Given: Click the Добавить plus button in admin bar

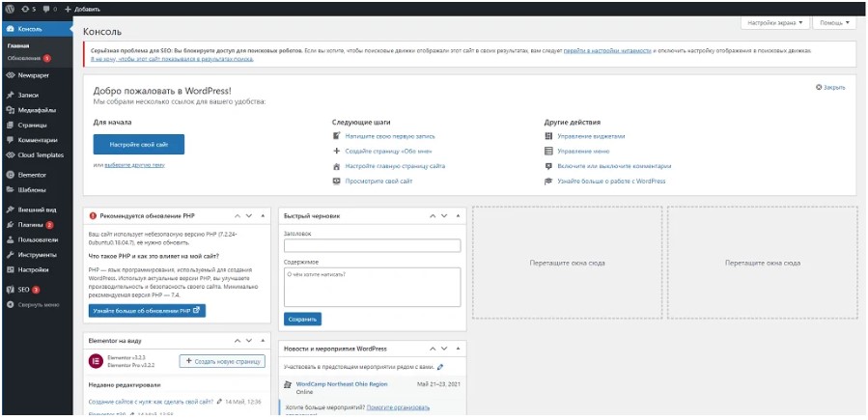Looking at the screenshot, I should [x=82, y=10].
